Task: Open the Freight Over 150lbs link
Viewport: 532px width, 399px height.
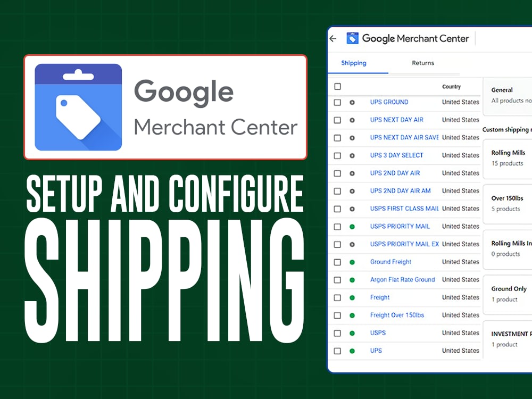Action: tap(397, 315)
